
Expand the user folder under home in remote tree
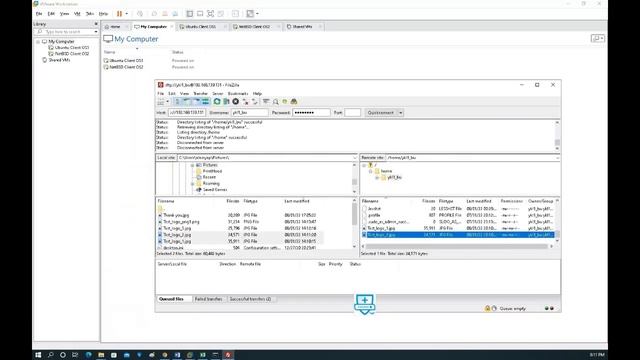pos(377,178)
